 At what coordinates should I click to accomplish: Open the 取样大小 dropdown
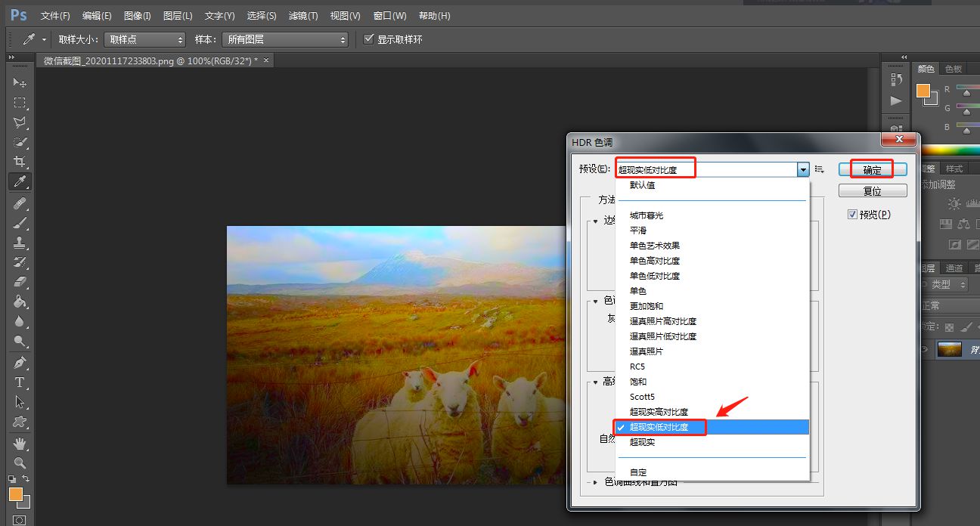(144, 39)
